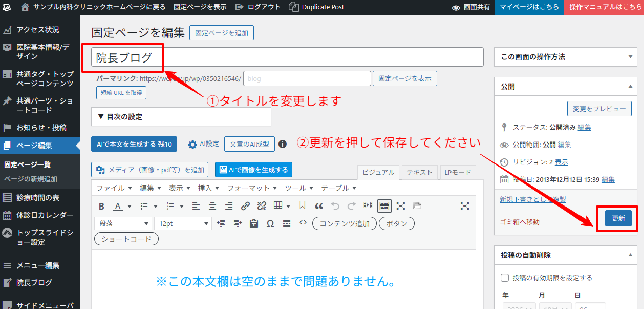Image resolution: width=644 pixels, height=309 pixels.
Task: Toggle bold formatting in the editor
Action: click(x=101, y=206)
